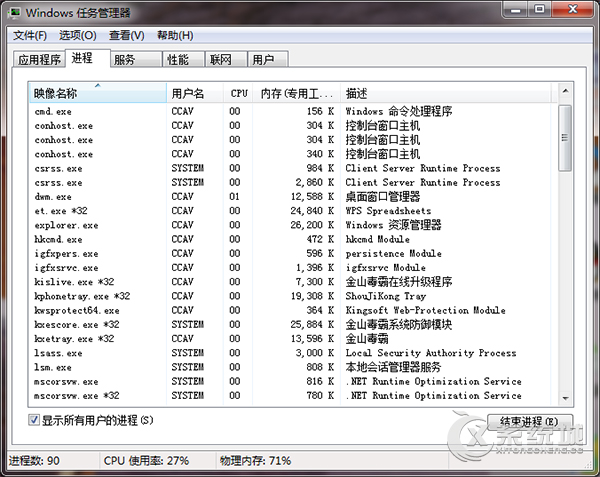
Task: Click the 桌面窗口管理器 description cell
Action: click(x=383, y=197)
